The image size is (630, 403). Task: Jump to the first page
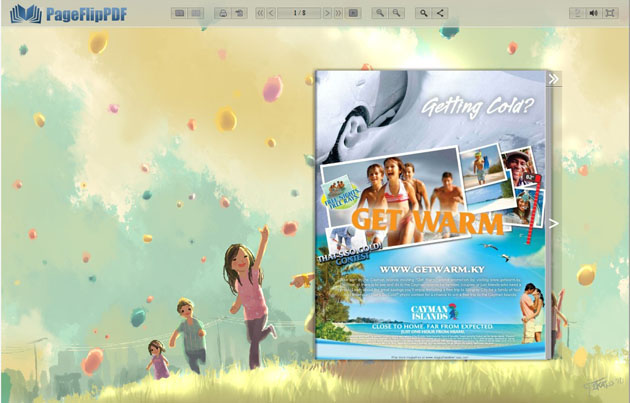tap(260, 13)
